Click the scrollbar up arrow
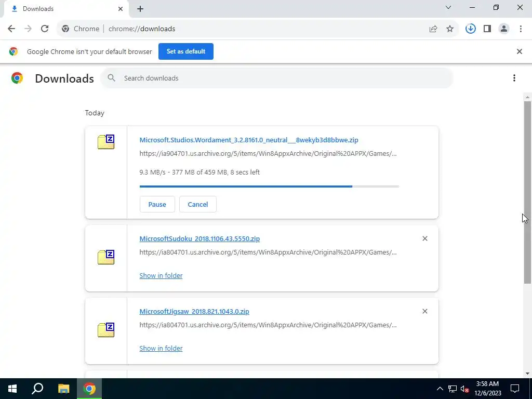The width and height of the screenshot is (532, 399). 527,97
